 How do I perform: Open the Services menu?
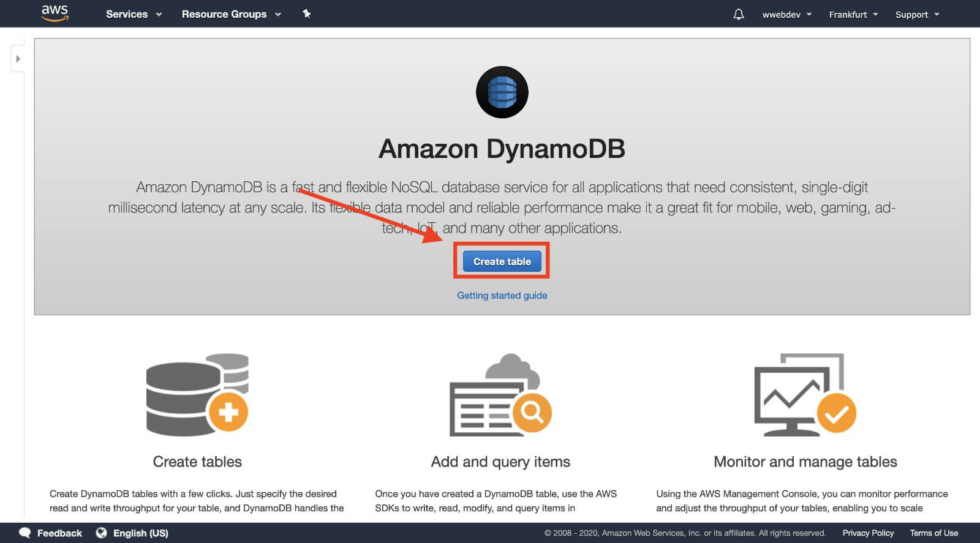(134, 14)
